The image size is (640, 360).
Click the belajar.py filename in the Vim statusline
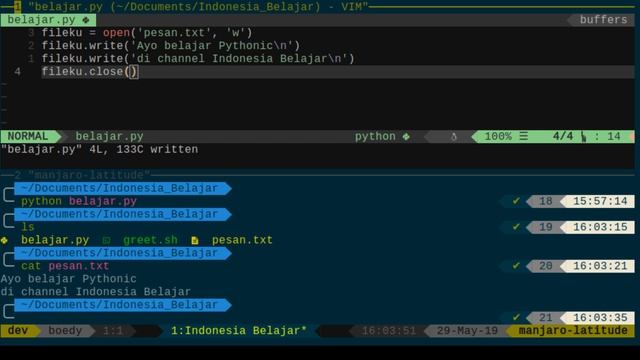pyautogui.click(x=109, y=136)
